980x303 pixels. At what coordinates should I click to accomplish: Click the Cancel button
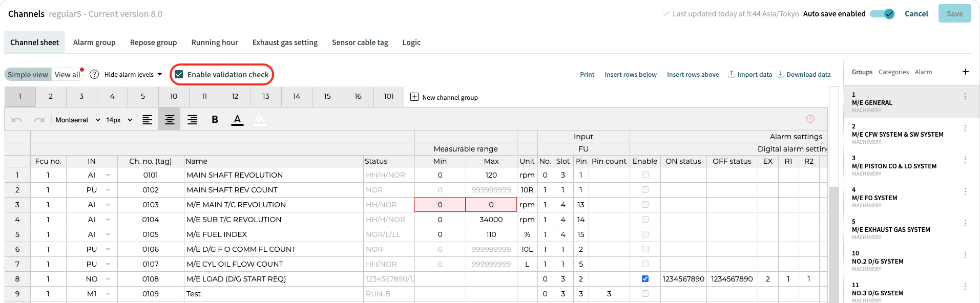tap(916, 14)
